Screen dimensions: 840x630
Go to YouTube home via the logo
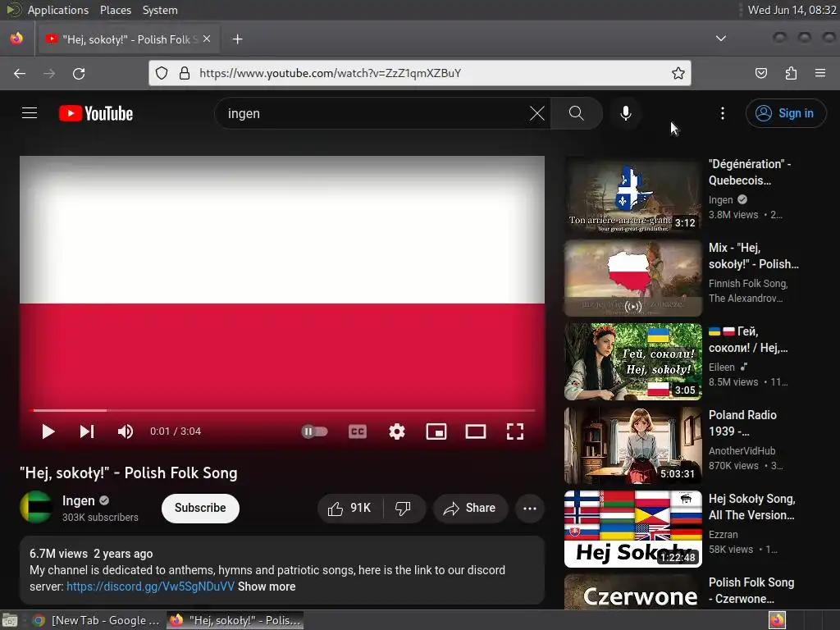[x=96, y=113]
